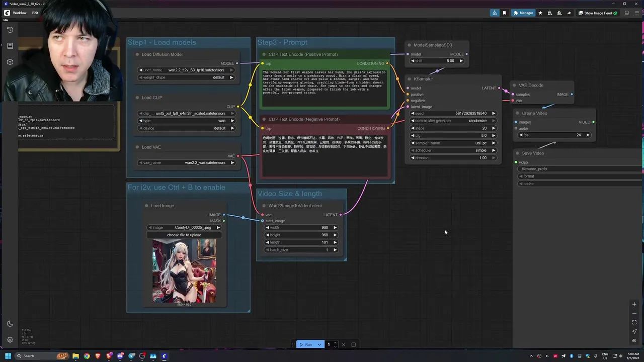
Task: Open the model library cube icon
Action: pos(10,62)
